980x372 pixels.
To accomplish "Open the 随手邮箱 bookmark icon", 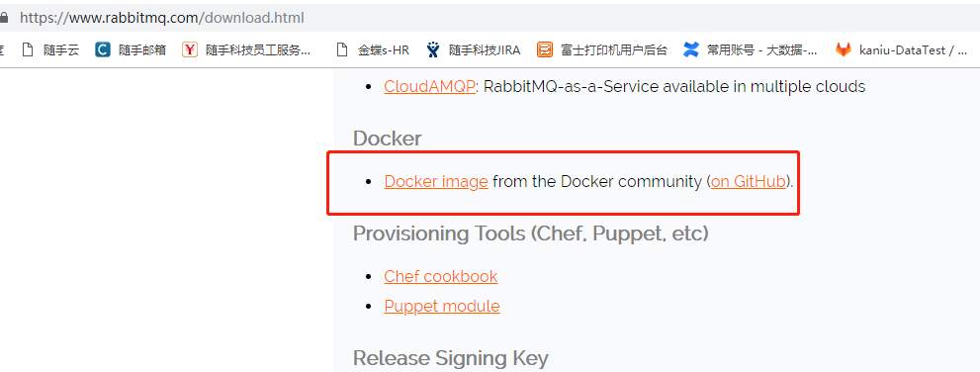I will [x=103, y=50].
